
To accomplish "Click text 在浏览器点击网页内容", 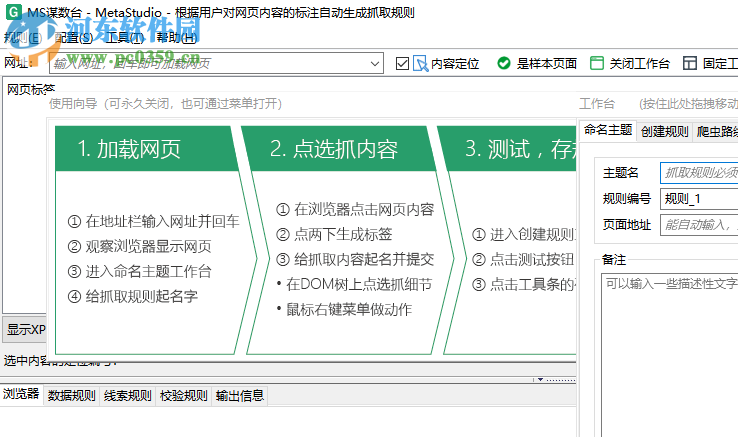I will 364,209.
